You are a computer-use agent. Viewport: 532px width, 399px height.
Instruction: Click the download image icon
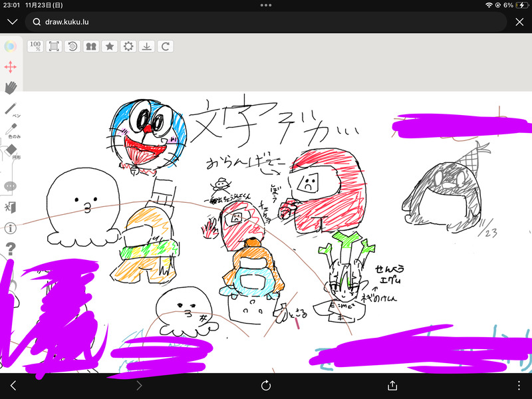point(146,46)
